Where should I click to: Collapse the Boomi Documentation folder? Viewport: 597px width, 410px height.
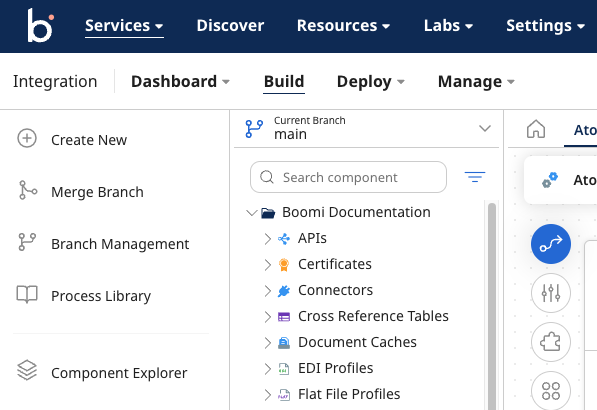[251, 212]
